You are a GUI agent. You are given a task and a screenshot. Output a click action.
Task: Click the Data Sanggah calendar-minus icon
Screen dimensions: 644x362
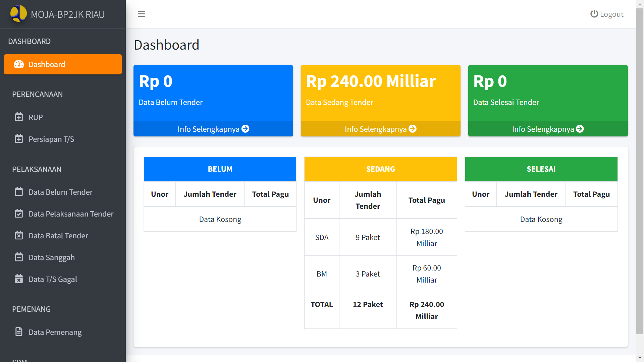point(19,257)
